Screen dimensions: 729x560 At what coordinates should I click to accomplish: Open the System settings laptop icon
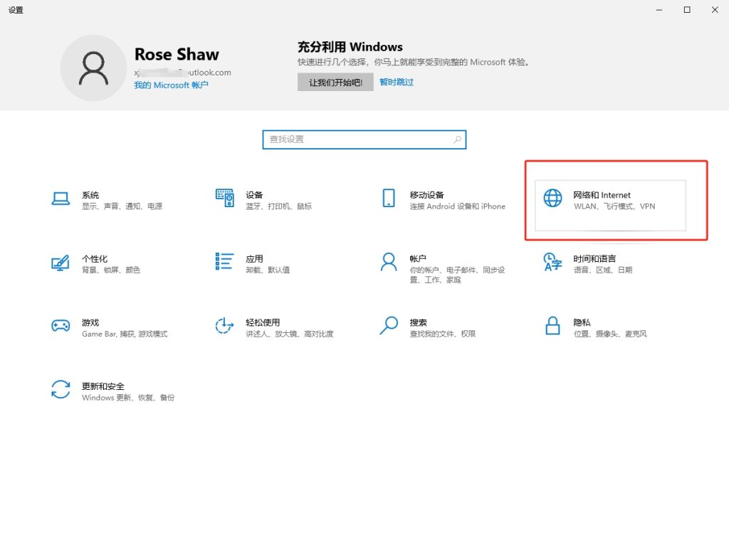pyautogui.click(x=61, y=199)
